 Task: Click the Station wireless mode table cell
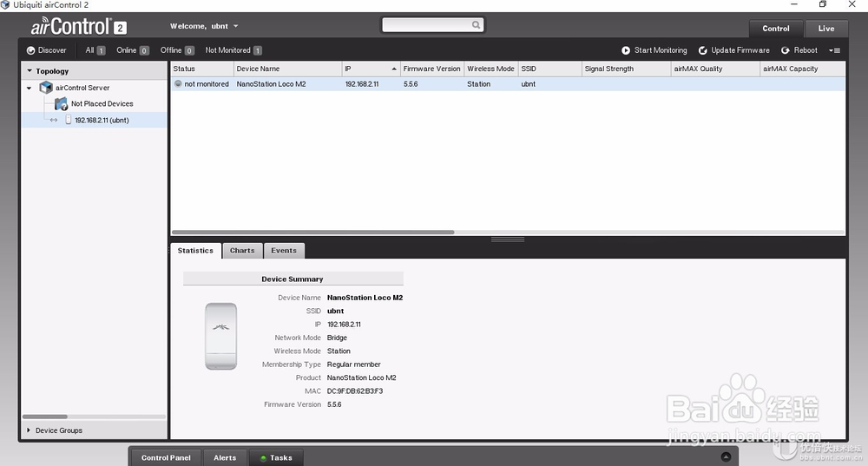(479, 84)
